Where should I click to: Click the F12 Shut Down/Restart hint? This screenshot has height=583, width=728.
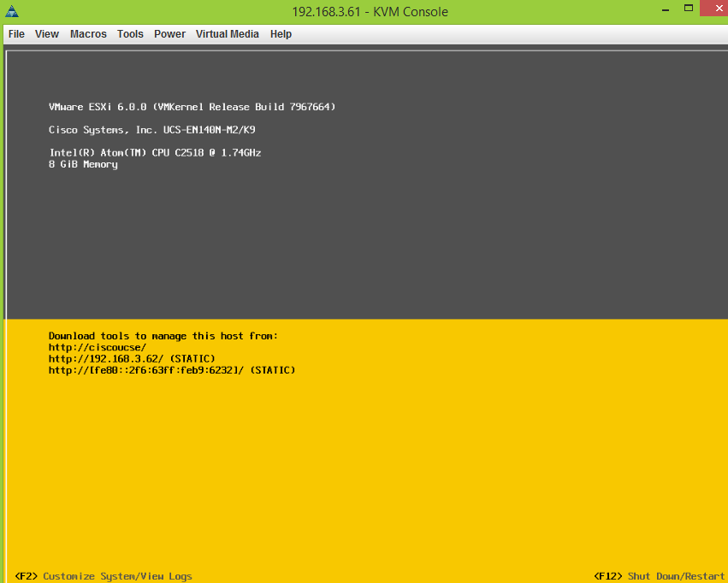click(660, 576)
